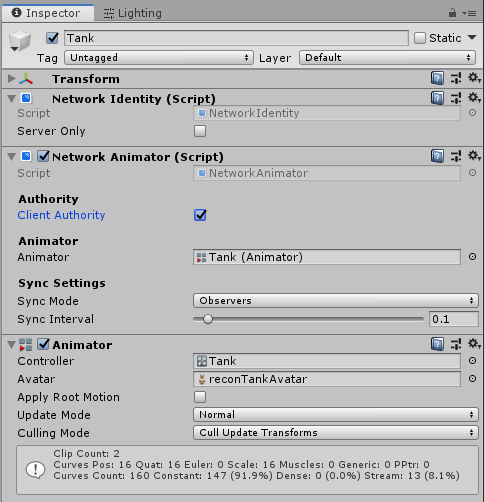Open help for Network Identity component
The height and width of the screenshot is (502, 484).
click(x=437, y=98)
